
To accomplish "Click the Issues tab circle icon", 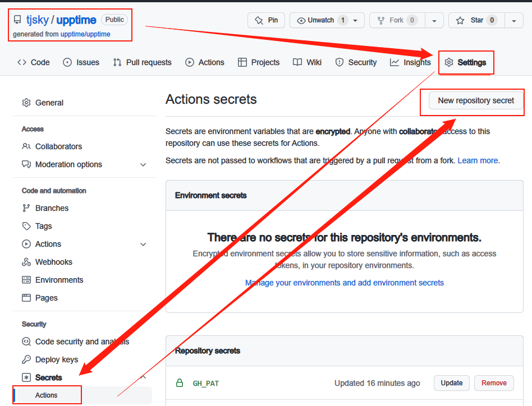I will [x=67, y=62].
